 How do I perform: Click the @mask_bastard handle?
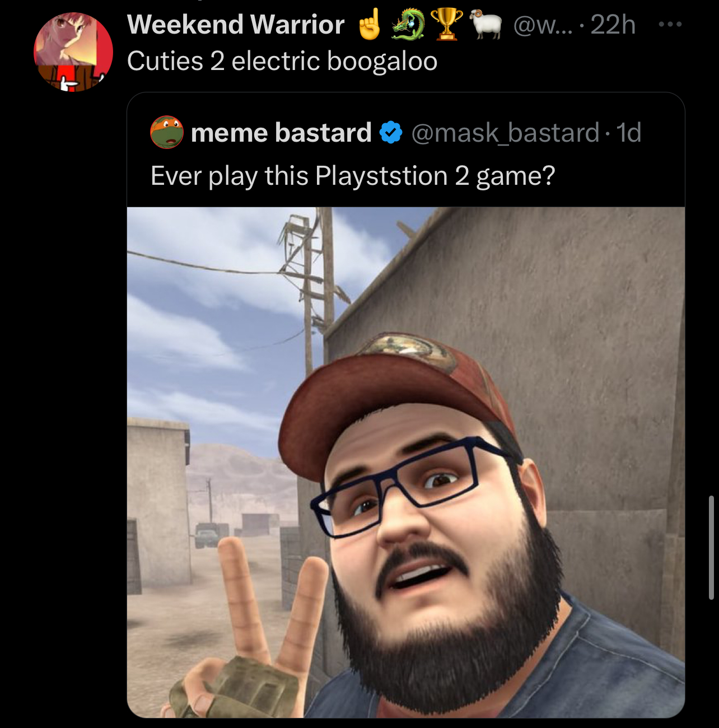pos(506,133)
